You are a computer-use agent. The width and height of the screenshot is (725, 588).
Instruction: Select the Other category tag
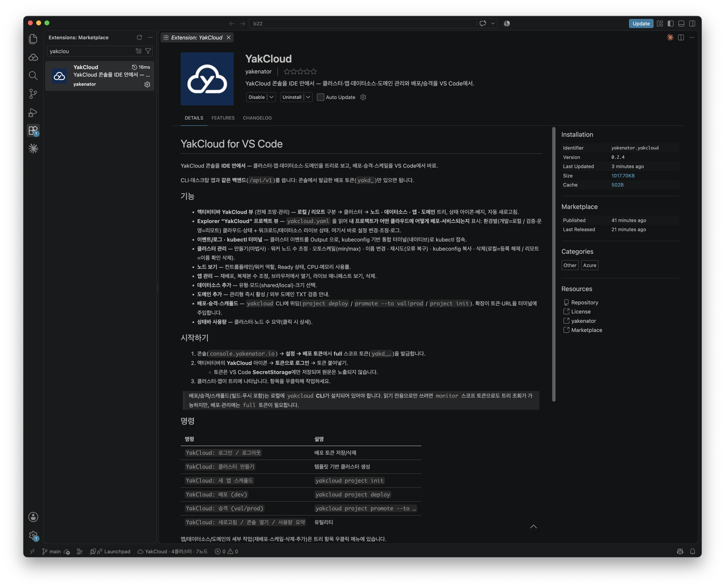pos(570,265)
